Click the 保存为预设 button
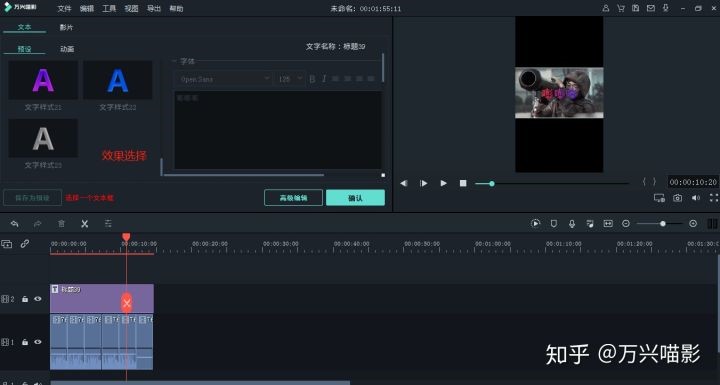Screen dimensions: 720x385 tap(32, 198)
